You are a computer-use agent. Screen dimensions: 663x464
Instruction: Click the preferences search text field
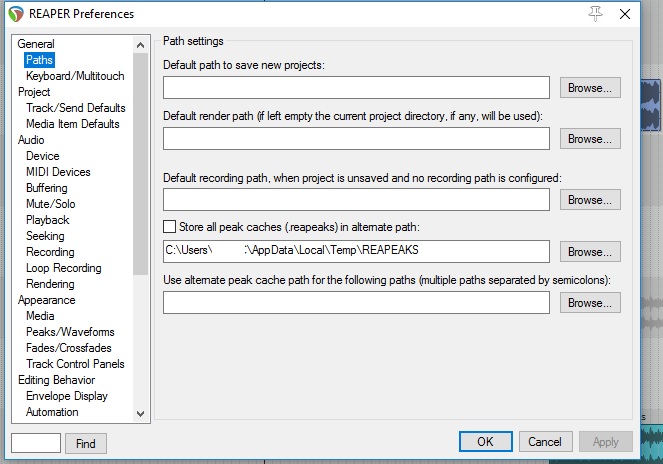click(x=36, y=443)
